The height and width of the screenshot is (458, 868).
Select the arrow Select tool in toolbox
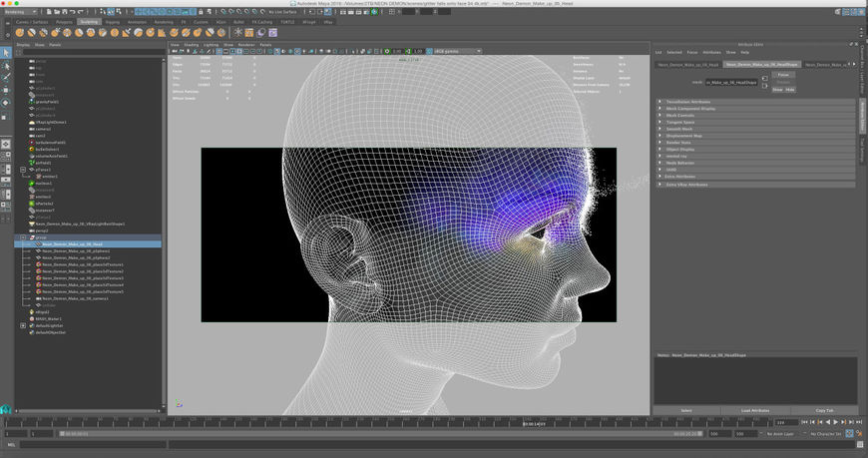6,53
